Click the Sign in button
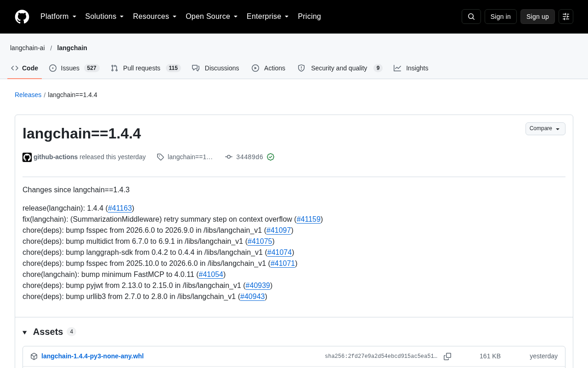This screenshot has height=368, width=588. point(501,17)
